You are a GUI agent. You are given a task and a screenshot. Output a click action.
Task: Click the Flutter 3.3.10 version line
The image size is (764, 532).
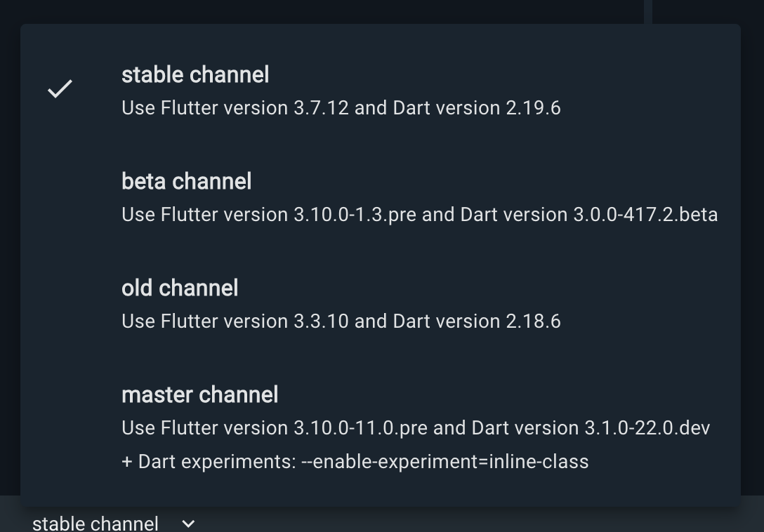pyautogui.click(x=341, y=321)
